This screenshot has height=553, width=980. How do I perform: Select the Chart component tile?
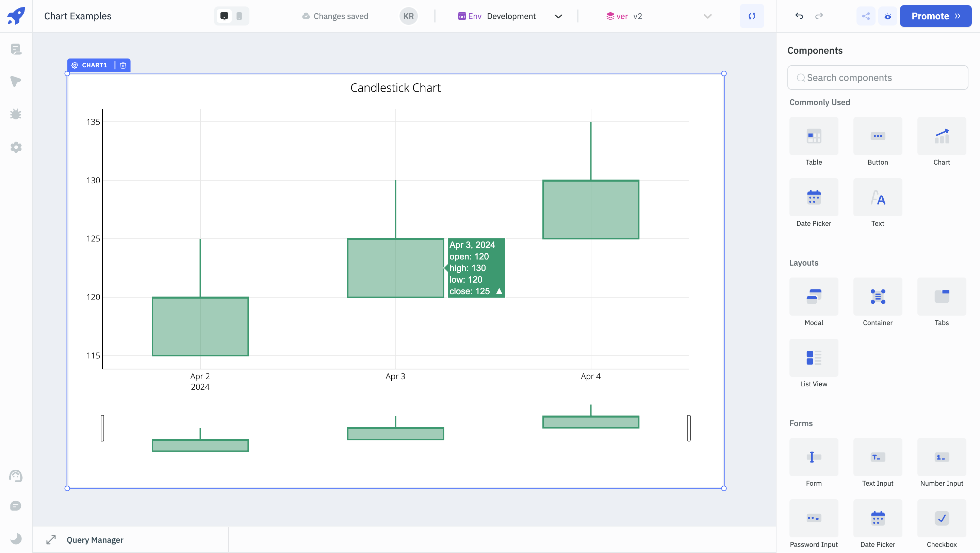pyautogui.click(x=941, y=136)
